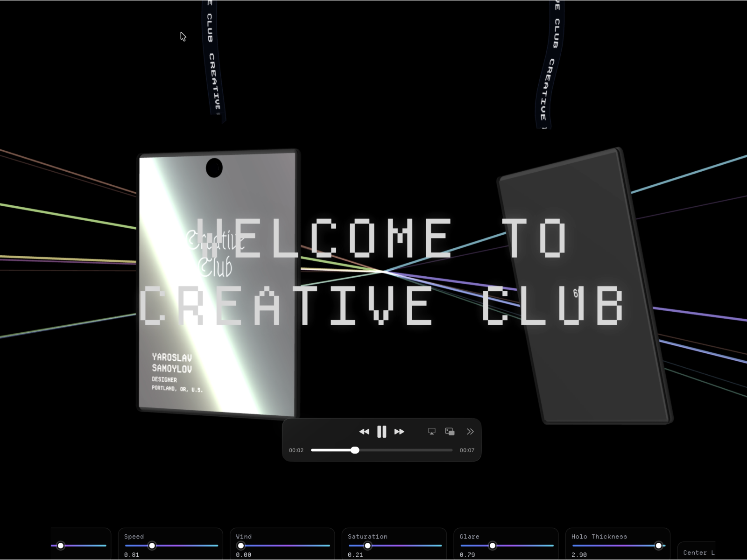The height and width of the screenshot is (560, 747).
Task: Enable picture-in-picture mode
Action: (x=450, y=432)
